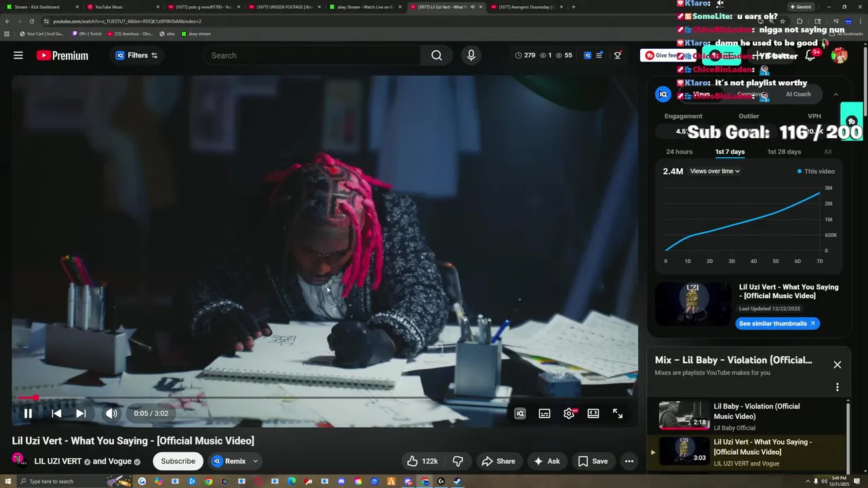Subscribe to LIL UZI VERT channel

pos(178,461)
